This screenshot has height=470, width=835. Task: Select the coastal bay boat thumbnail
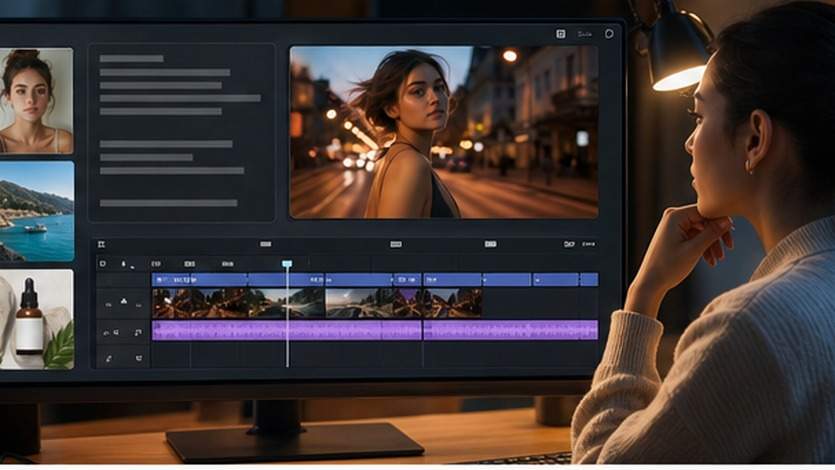[x=36, y=211]
